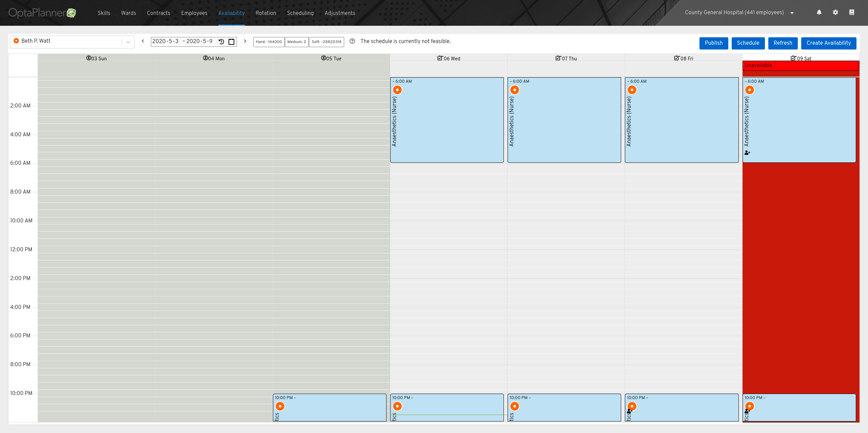Toggle the 06 Wed day checkbox icon
The height and width of the screenshot is (433, 868).
pos(440,58)
